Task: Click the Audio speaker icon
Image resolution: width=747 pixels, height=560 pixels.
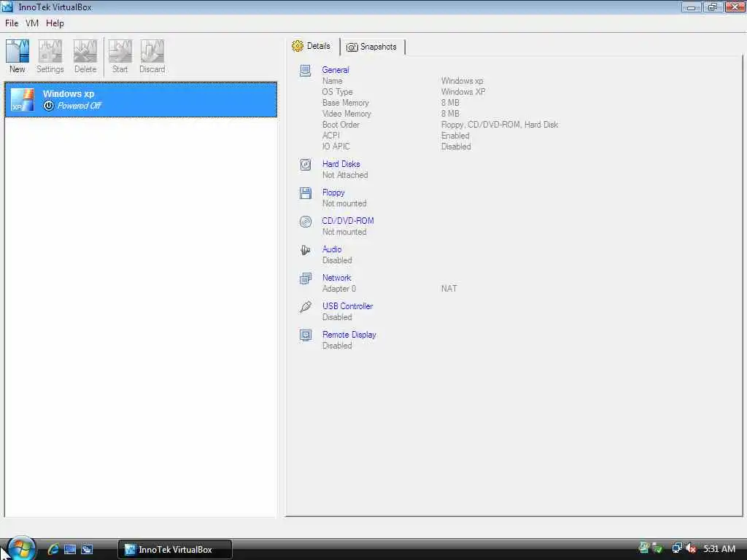Action: click(x=306, y=249)
